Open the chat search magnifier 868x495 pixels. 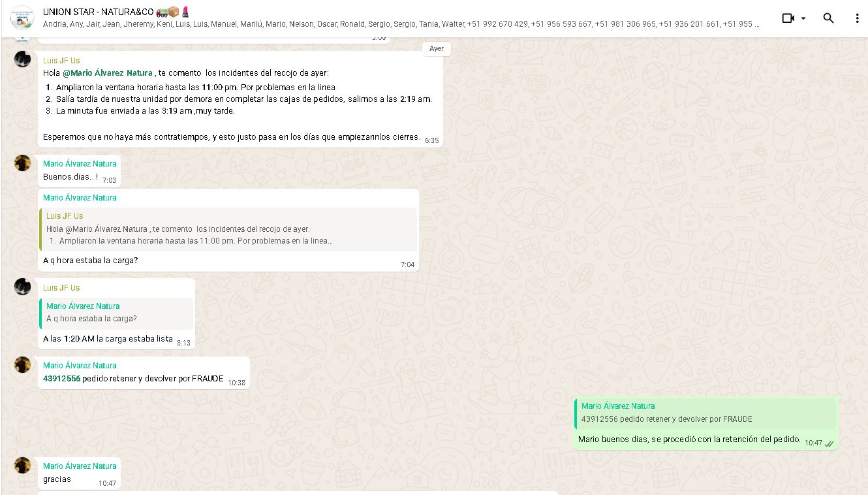pyautogui.click(x=828, y=18)
